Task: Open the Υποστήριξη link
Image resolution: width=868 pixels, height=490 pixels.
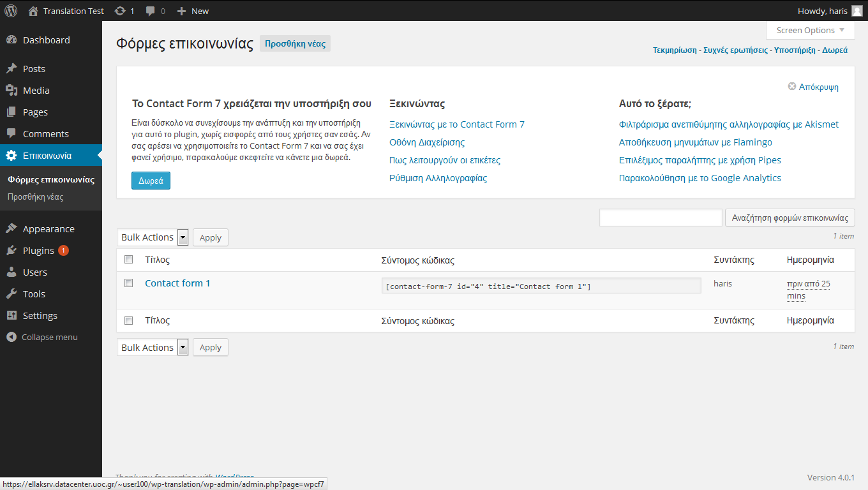Action: (795, 50)
